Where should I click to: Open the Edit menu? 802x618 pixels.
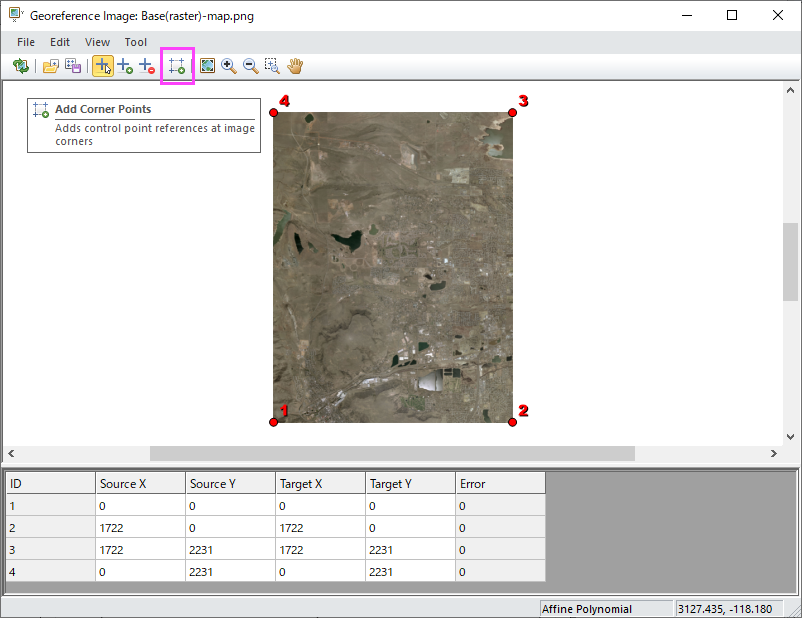60,42
